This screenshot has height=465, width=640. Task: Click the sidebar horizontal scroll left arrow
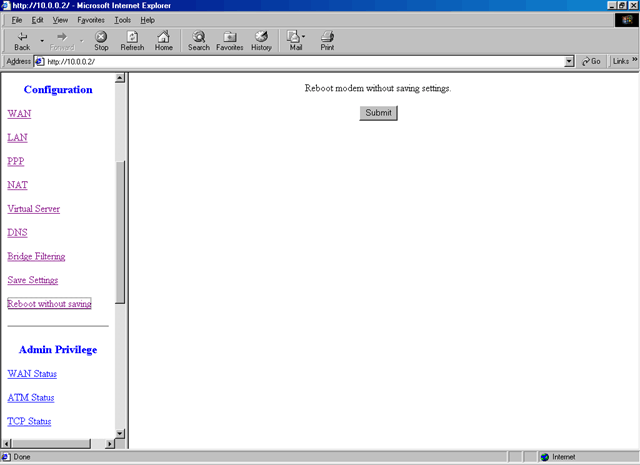click(x=6, y=443)
